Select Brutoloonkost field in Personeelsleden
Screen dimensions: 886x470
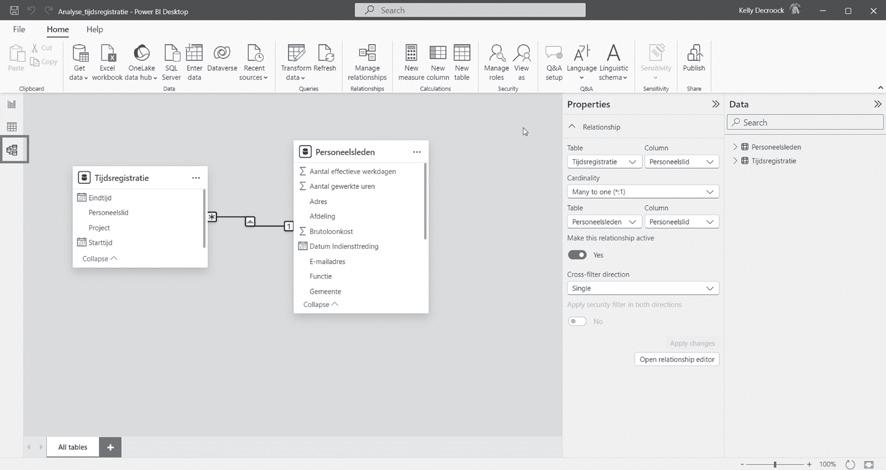pyautogui.click(x=331, y=232)
